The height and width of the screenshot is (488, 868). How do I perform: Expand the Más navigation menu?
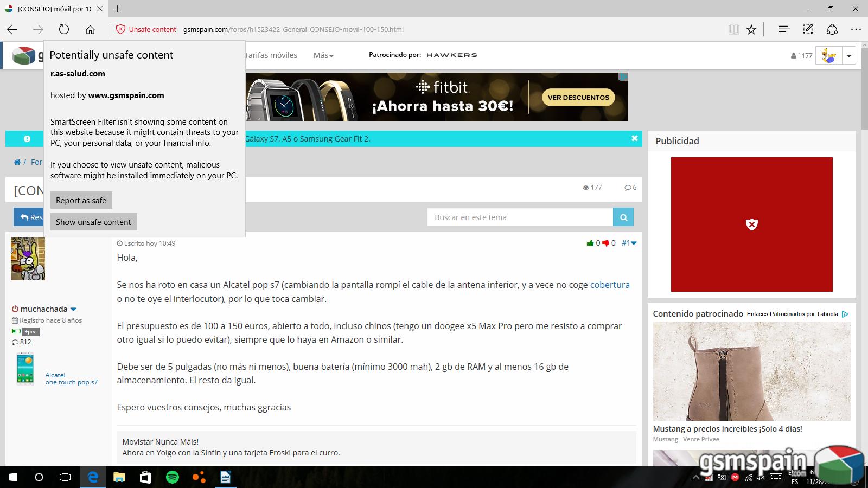323,55
